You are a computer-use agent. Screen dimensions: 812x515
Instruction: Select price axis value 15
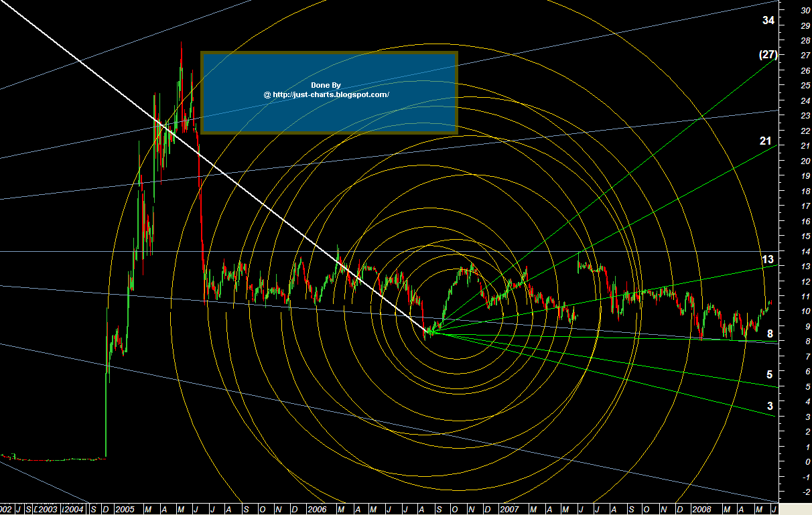pos(805,236)
